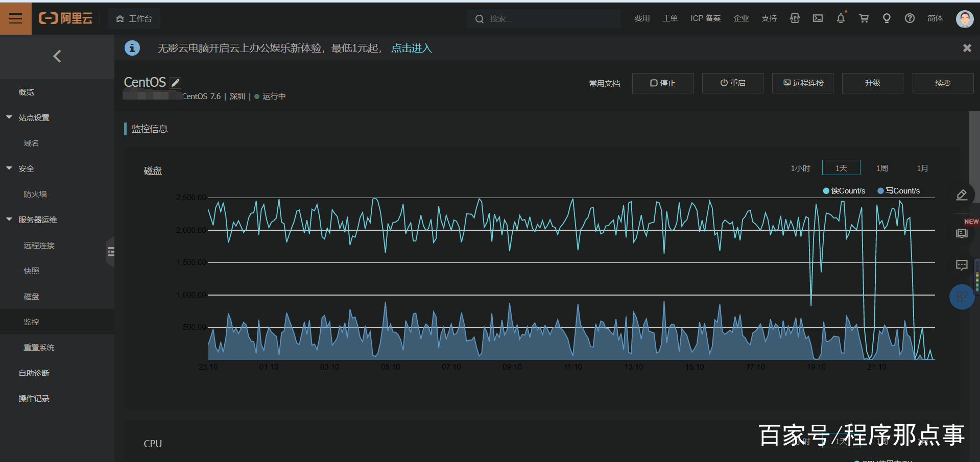Open 自助诊断 self-diagnosis
Screen dimensions: 980x462
click(57, 373)
